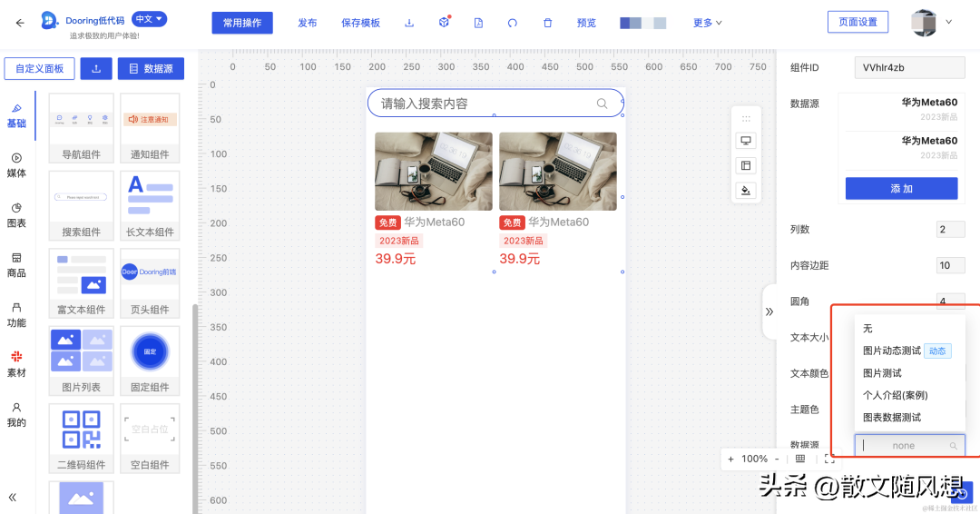Screen dimensions: 980x514
Task: Click the first product image on canvas
Action: [434, 172]
